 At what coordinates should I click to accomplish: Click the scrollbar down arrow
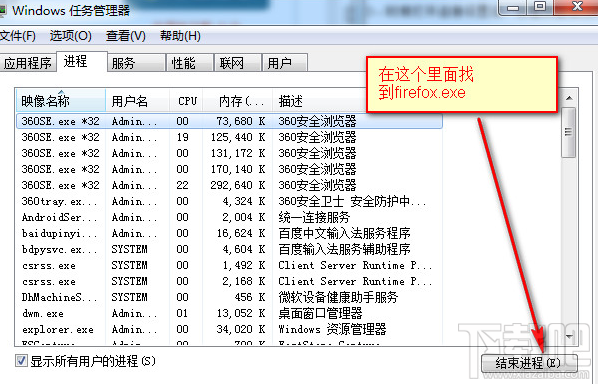(x=569, y=337)
